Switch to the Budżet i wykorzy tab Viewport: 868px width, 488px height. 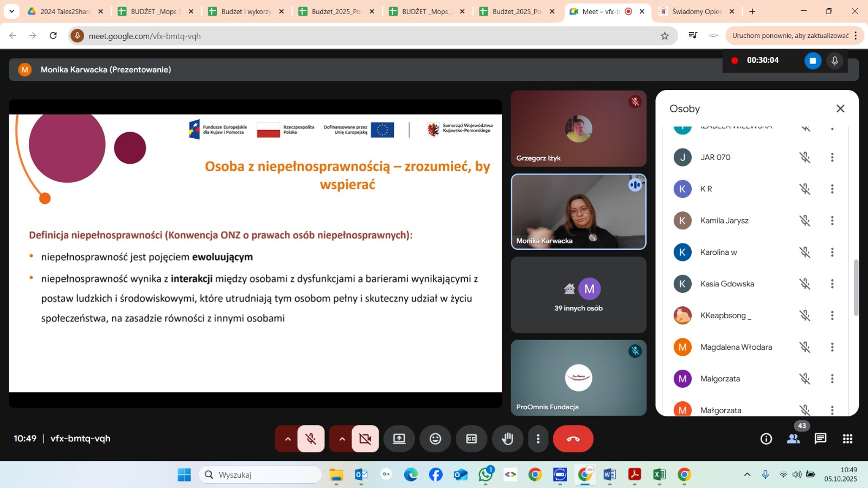tap(246, 11)
